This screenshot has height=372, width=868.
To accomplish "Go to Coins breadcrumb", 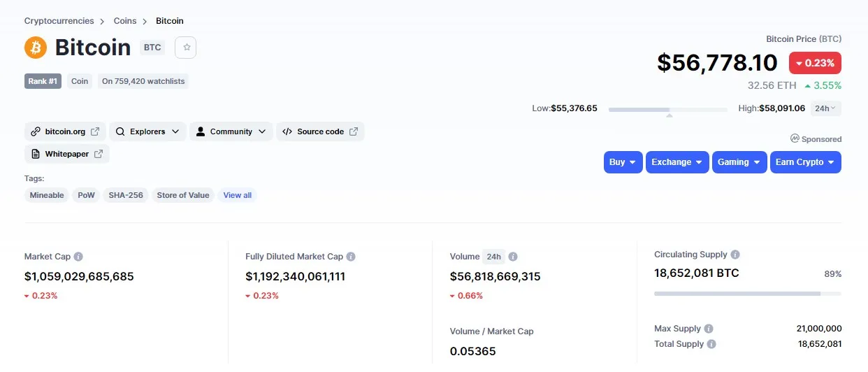I will 125,21.
